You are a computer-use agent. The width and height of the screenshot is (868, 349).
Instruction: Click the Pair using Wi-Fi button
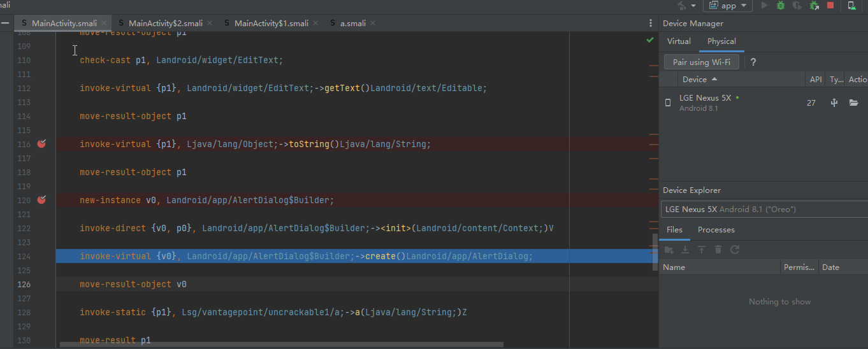(x=701, y=62)
